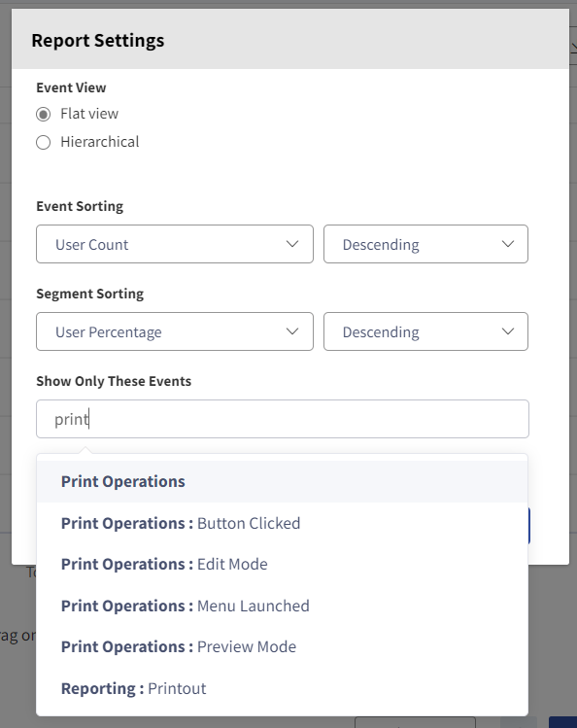Choose Print Operations suggestion

tap(282, 481)
